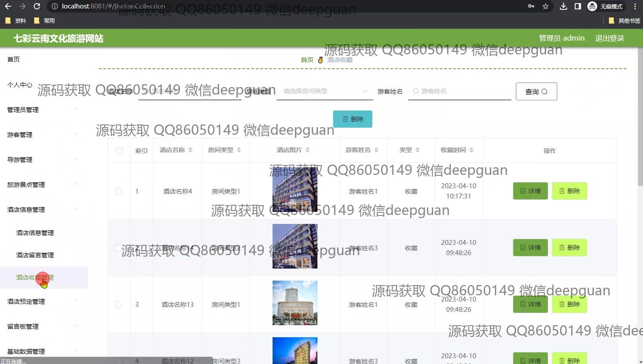Click 管理员 admin text in header
This screenshot has height=364, width=643.
point(562,38)
